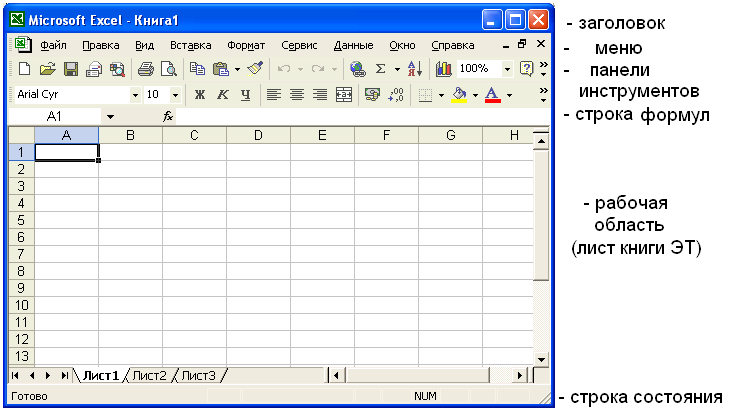The width and height of the screenshot is (729, 412).
Task: Toggle bold Ж formatting
Action: [199, 95]
